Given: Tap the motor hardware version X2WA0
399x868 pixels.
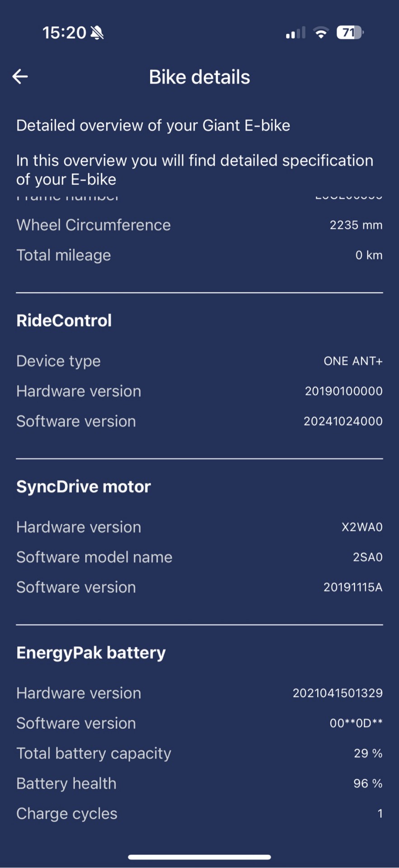Looking at the screenshot, I should click(362, 527).
